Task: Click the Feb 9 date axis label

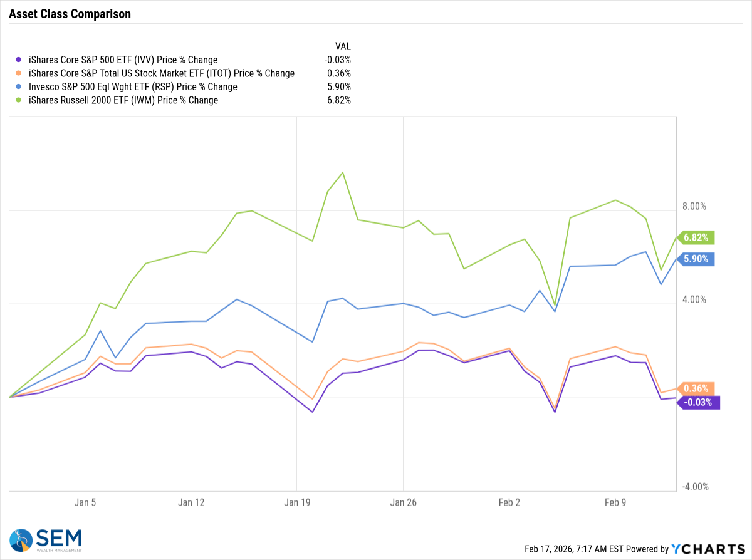Action: 615,502
